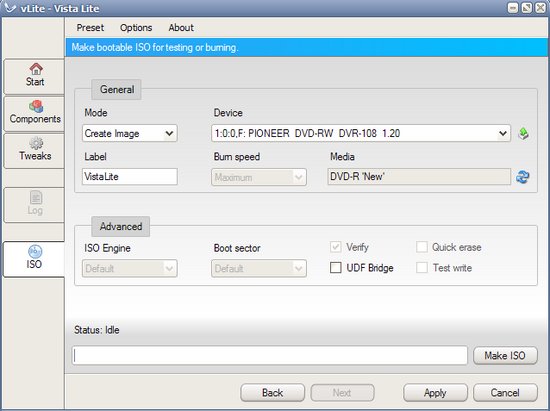This screenshot has width=550, height=411.
Task: Click the green eject device icon
Action: (523, 134)
